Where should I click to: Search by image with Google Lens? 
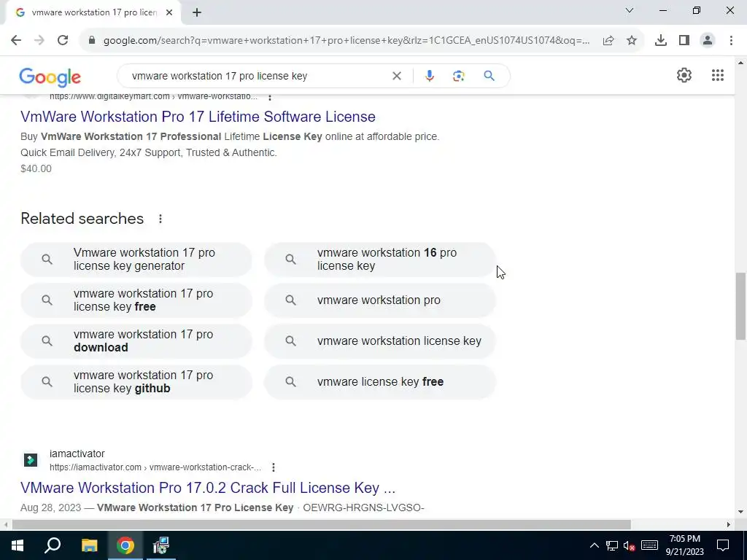(458, 76)
